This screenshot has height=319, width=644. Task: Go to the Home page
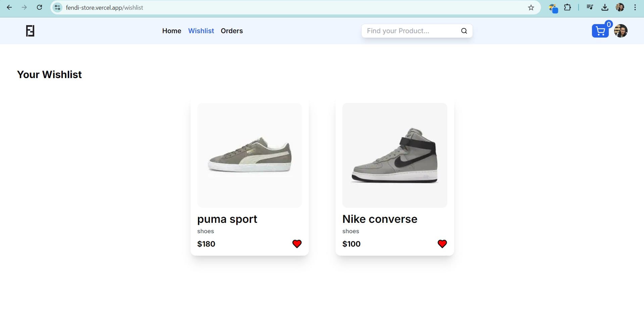171,31
